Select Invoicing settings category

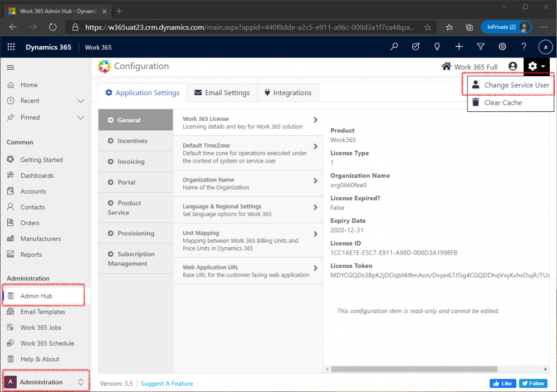135,161
